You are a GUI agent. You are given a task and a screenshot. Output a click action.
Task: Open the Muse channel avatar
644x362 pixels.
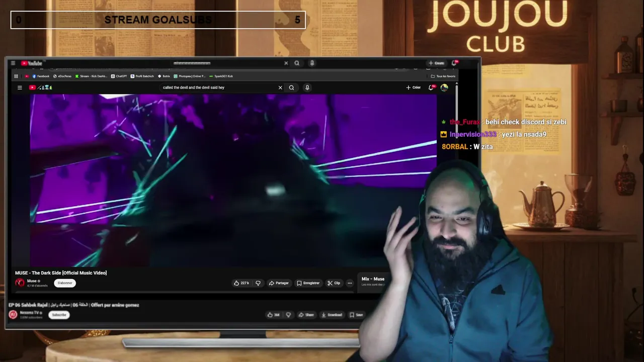coord(20,283)
